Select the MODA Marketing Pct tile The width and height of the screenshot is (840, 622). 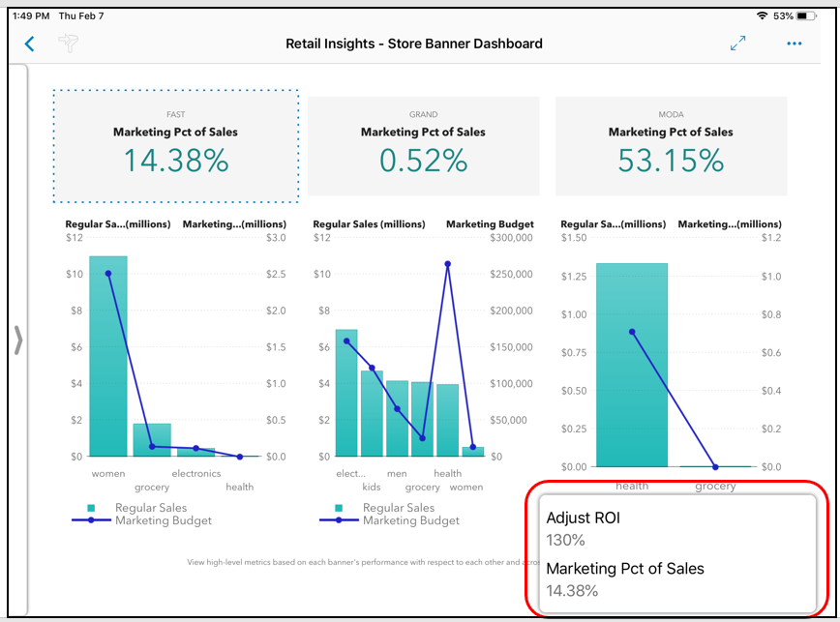[x=671, y=146]
